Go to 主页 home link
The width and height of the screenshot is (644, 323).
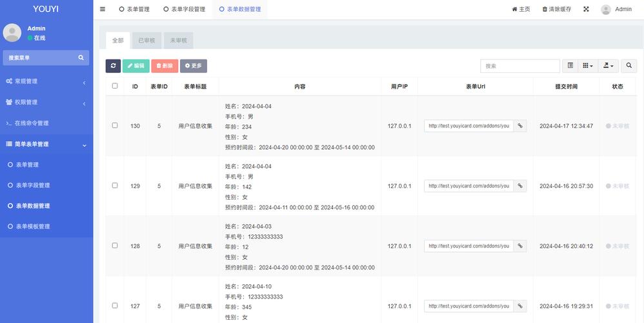521,9
